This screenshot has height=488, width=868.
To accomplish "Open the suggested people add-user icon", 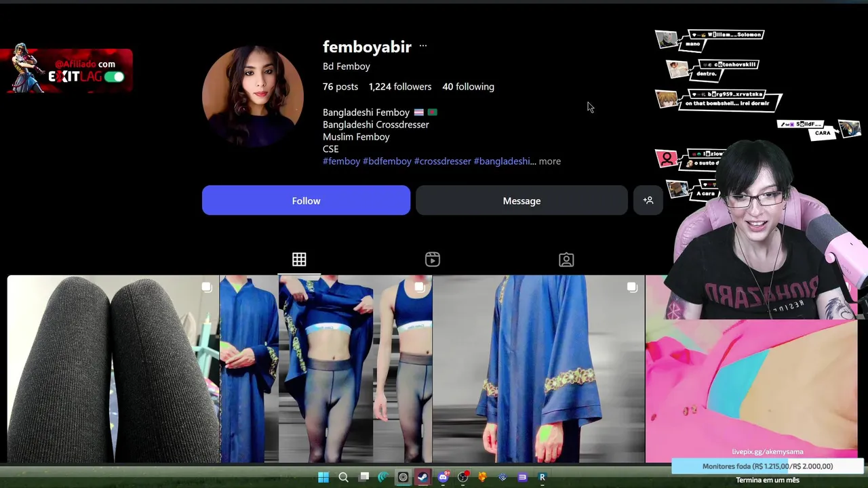I will (x=648, y=201).
